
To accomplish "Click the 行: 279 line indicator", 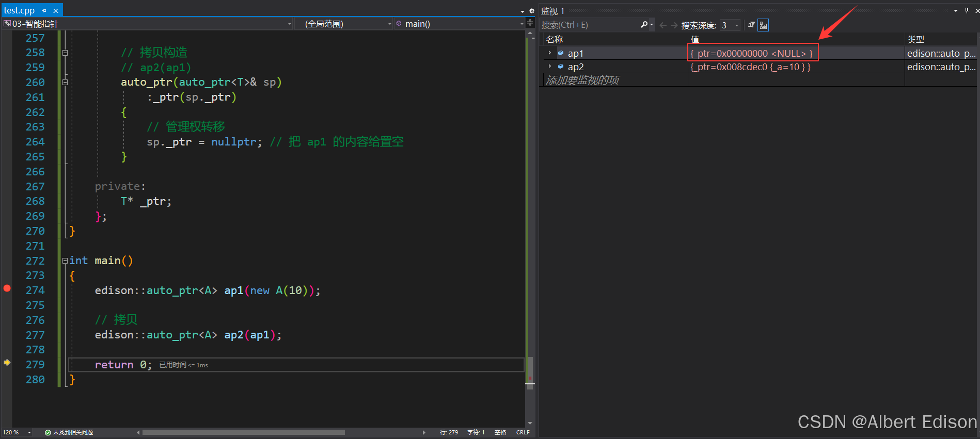I will 449,432.
